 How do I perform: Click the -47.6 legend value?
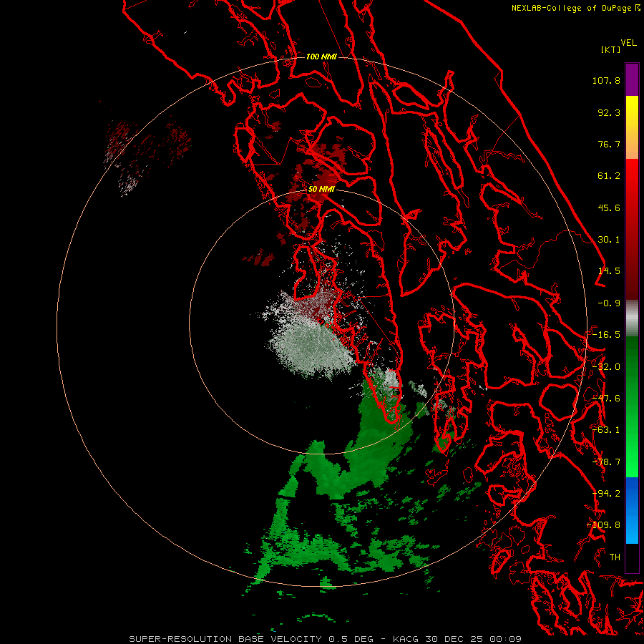tap(606, 399)
